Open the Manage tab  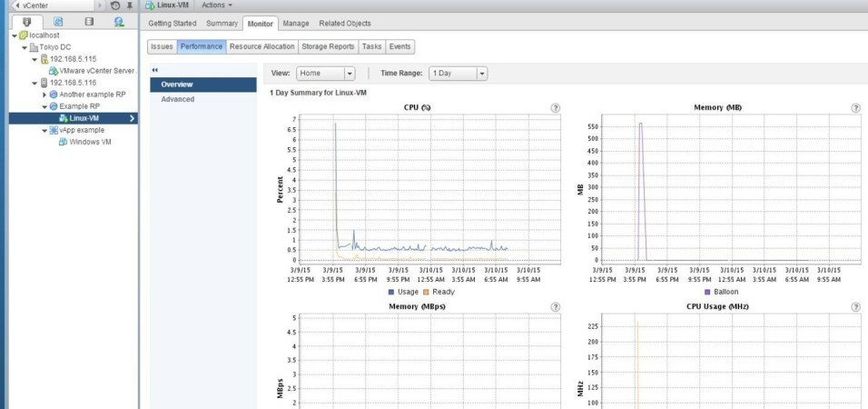click(x=296, y=24)
